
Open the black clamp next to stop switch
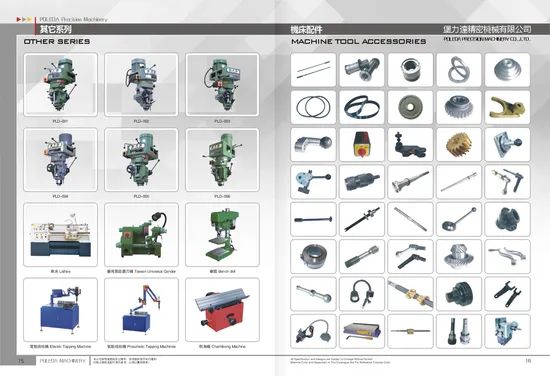point(410,145)
